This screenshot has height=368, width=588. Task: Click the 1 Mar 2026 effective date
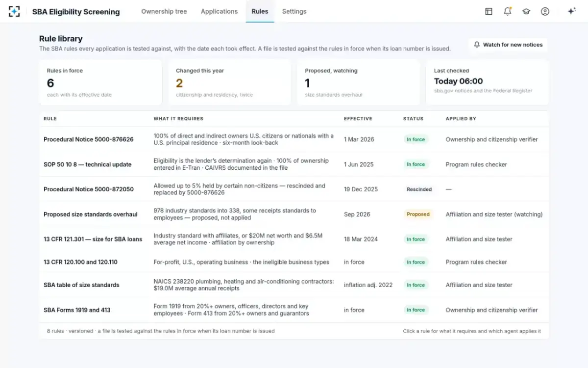pos(359,139)
